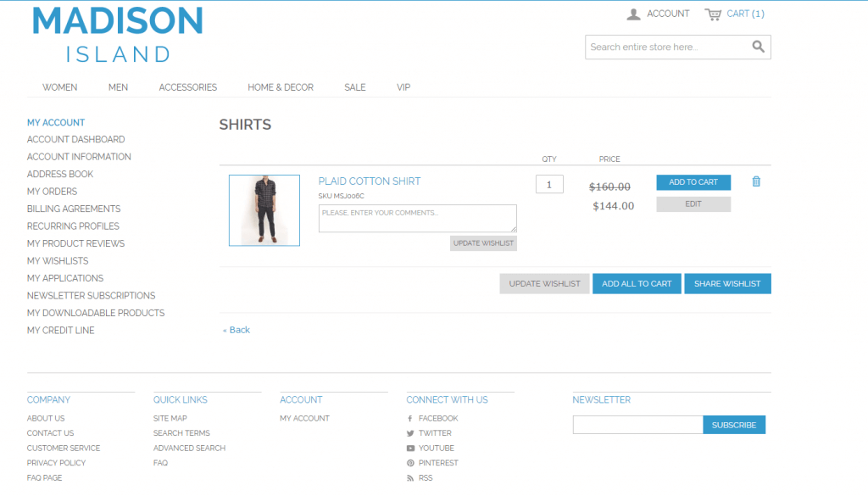Click the Edit button for plaid shirt
The image size is (868, 496).
tap(693, 204)
